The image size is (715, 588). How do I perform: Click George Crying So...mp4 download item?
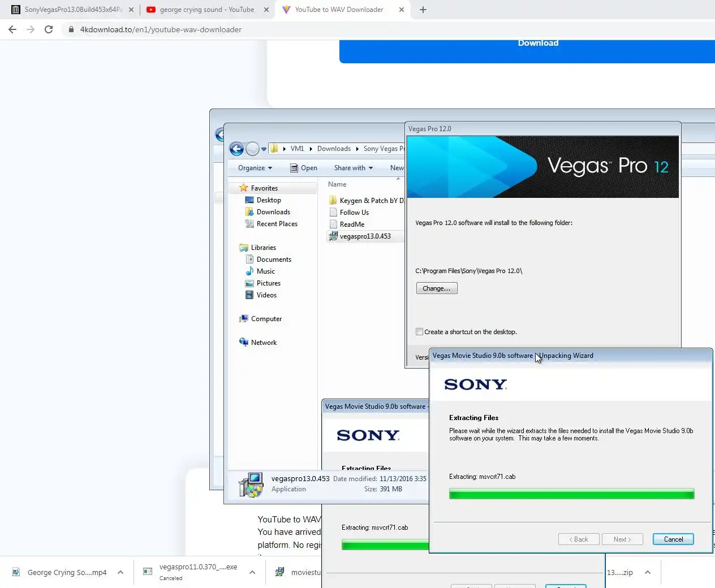(x=59, y=572)
